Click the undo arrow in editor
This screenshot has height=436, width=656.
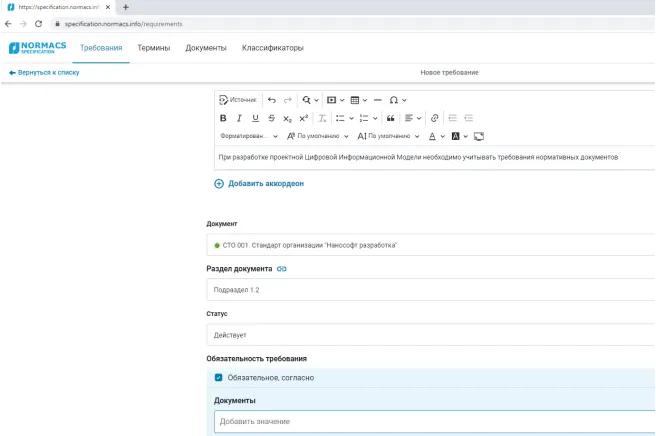[x=271, y=100]
